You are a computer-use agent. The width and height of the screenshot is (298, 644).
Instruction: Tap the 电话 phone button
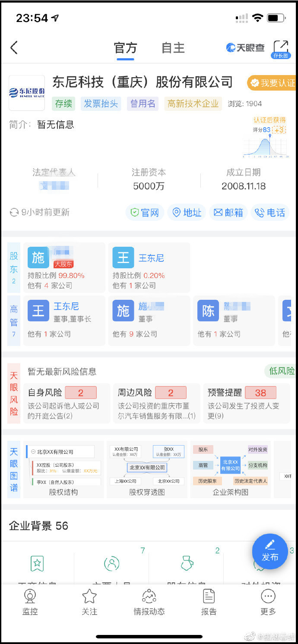tap(270, 213)
